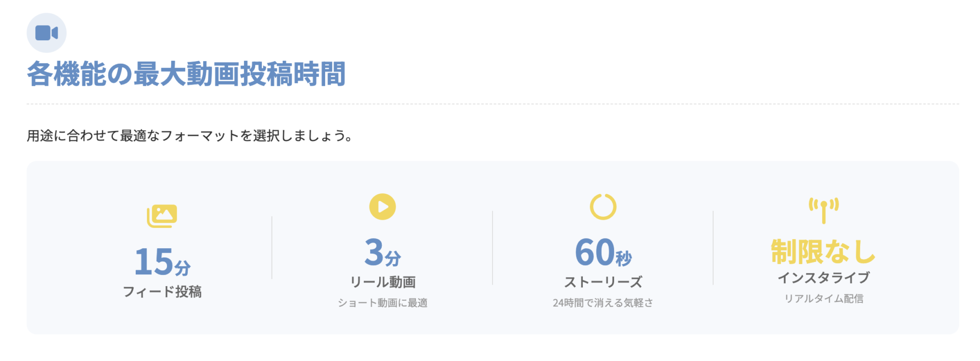The image size is (980, 361).
Task: Click the intro sentence 用途に合わせて最適なフォーマット
Action: (189, 136)
